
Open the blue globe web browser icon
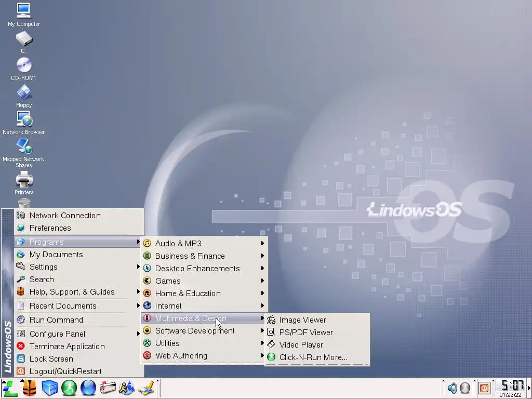tap(88, 388)
